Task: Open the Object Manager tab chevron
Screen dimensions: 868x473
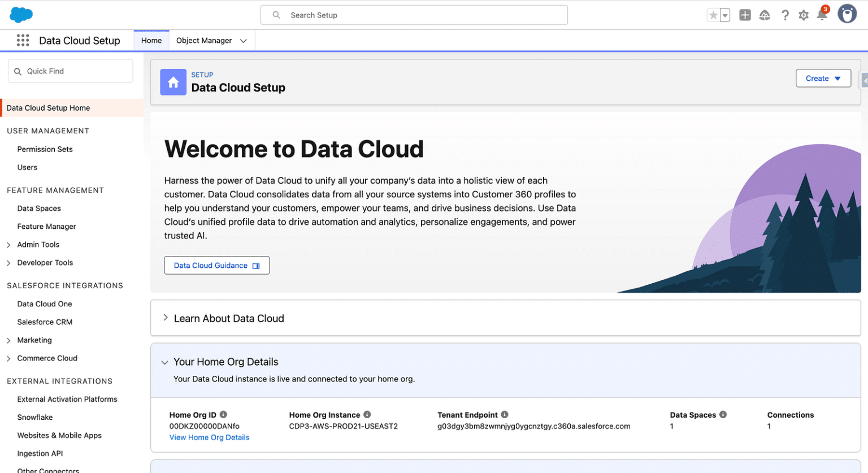Action: [244, 41]
